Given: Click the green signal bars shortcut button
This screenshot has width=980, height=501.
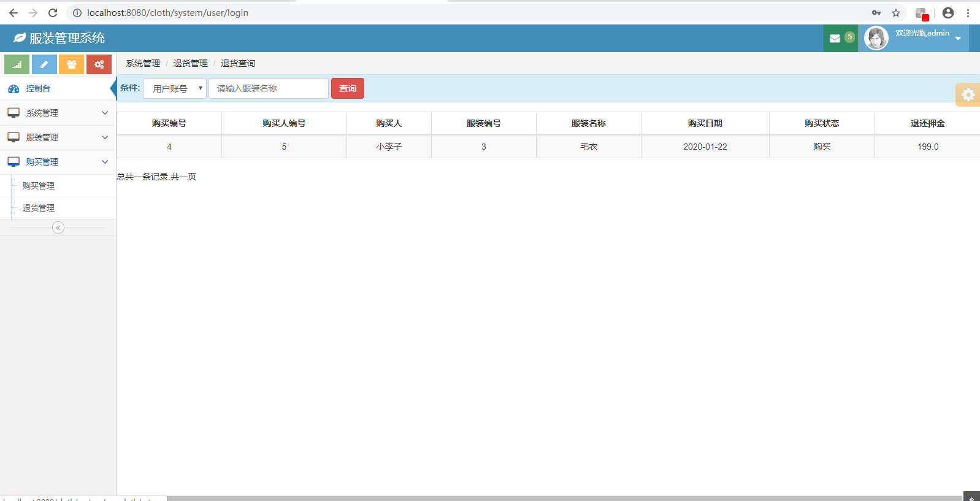Looking at the screenshot, I should click(x=17, y=64).
